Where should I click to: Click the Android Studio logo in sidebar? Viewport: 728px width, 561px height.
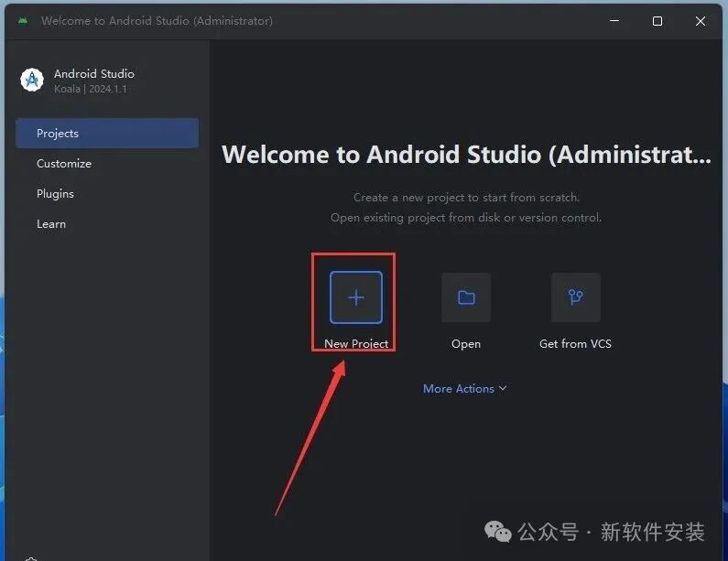point(32,80)
